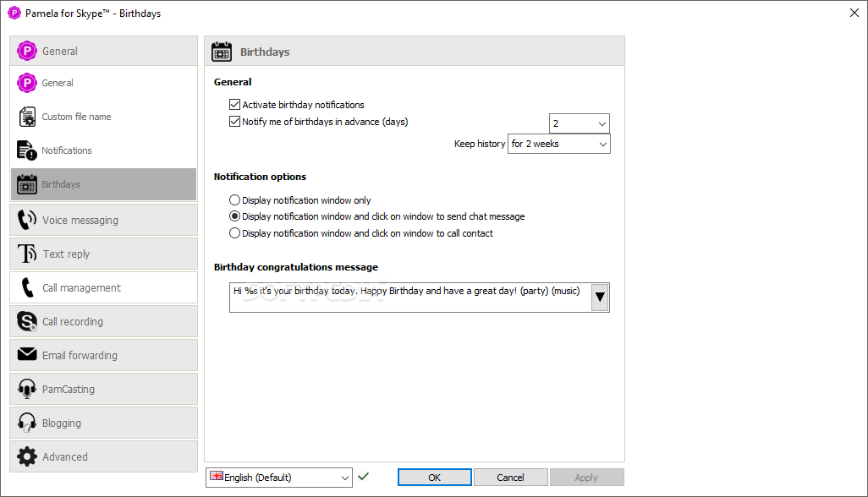This screenshot has width=868, height=497.
Task: Open the Call recording section
Action: [103, 321]
